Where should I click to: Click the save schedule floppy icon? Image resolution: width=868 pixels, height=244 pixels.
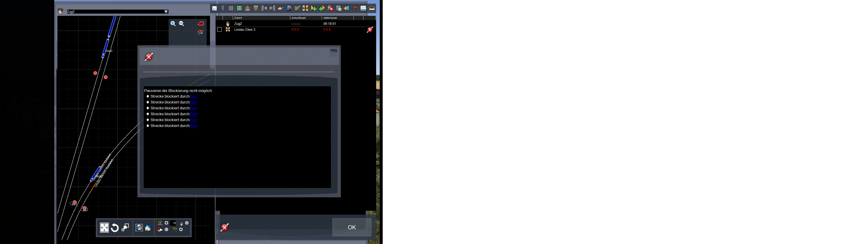coord(215,8)
